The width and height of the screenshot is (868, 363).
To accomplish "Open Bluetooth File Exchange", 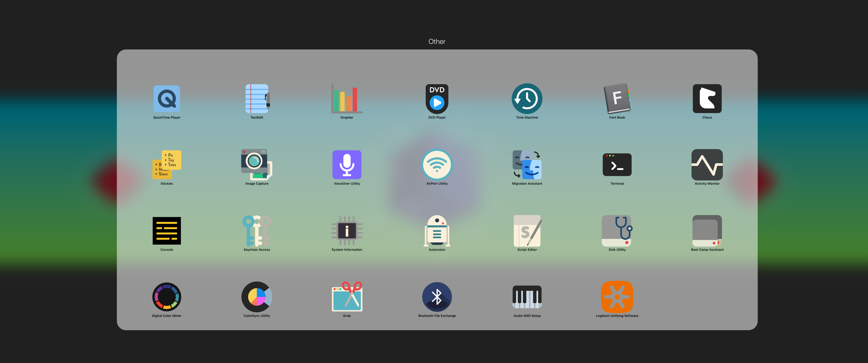I will (x=437, y=297).
